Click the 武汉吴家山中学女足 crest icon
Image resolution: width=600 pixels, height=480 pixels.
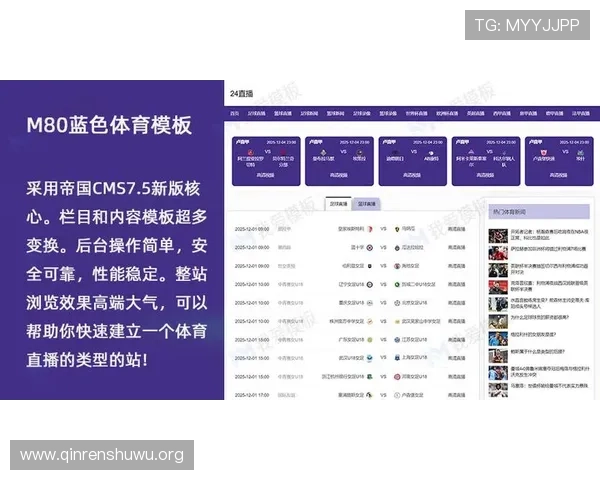397,322
